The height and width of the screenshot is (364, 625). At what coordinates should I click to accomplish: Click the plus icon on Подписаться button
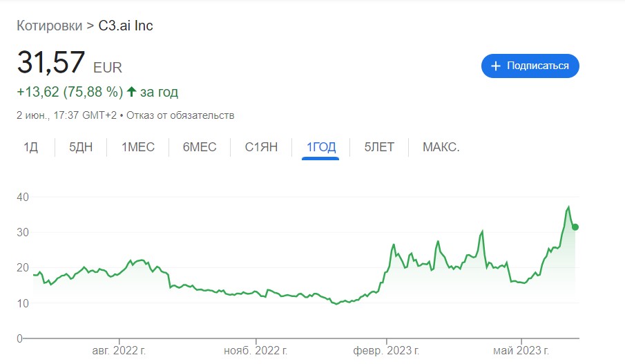pos(495,66)
